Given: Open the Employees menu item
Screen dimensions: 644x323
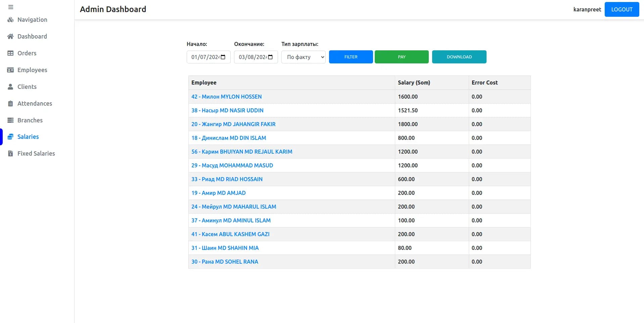Looking at the screenshot, I should [x=32, y=70].
